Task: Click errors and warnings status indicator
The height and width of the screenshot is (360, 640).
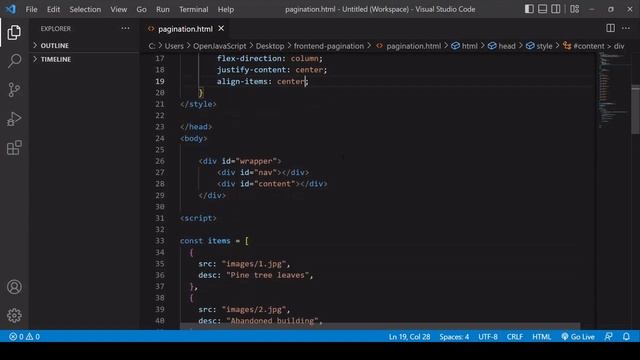Action: click(24, 337)
